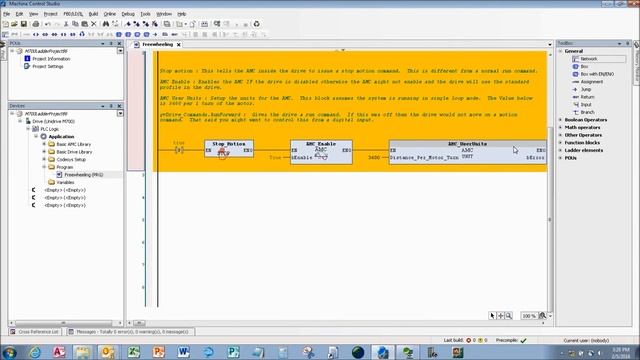
Task: Click the refresh/recycle toolbar icon
Action: point(256,24)
